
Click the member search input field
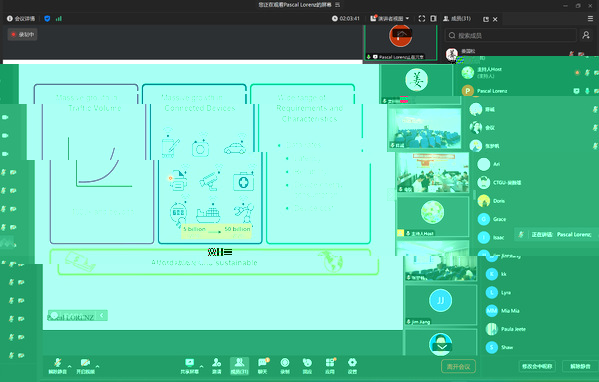pyautogui.click(x=511, y=35)
